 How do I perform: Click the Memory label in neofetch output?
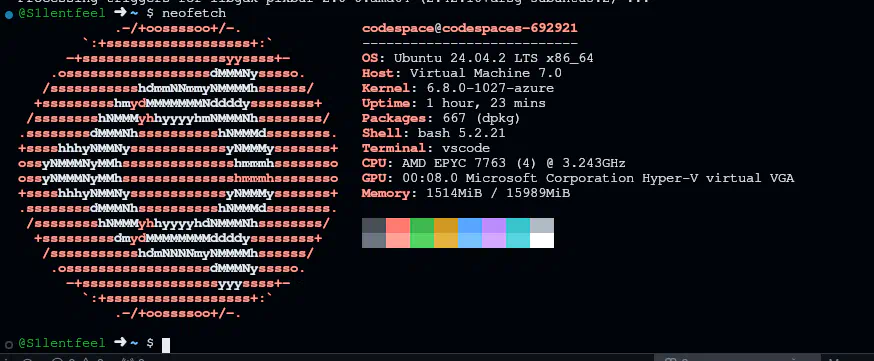click(x=386, y=194)
